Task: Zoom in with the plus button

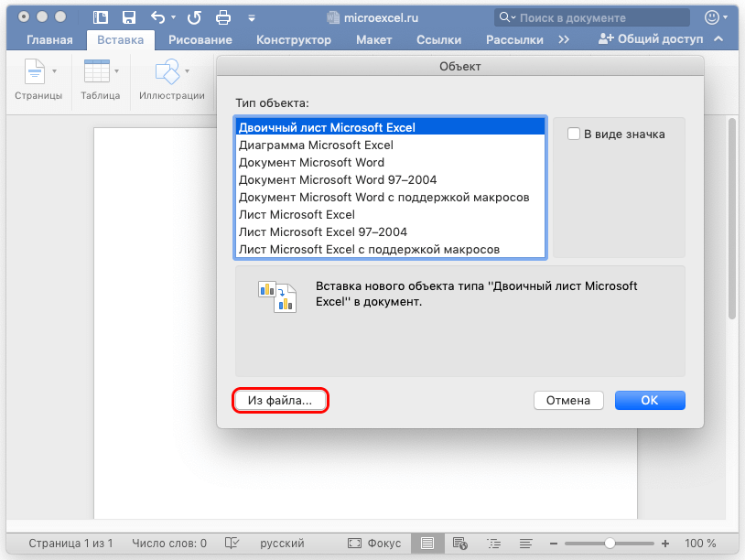Action: (x=665, y=543)
